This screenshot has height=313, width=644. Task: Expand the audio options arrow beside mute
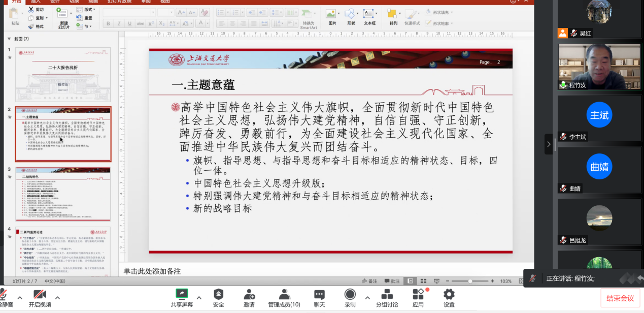(x=20, y=298)
